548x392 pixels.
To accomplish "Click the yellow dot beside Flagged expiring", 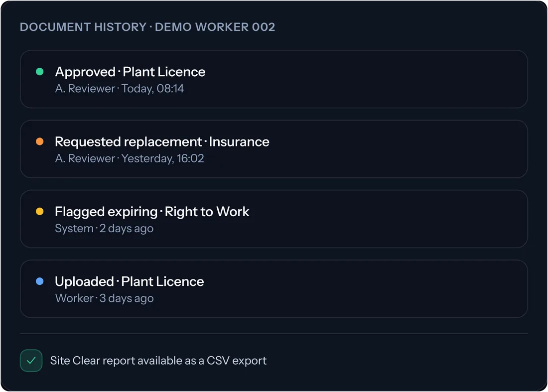I will 40,211.
